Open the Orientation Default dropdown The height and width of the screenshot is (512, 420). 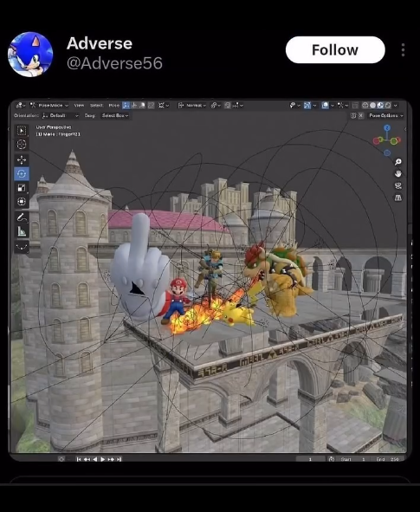coord(61,115)
